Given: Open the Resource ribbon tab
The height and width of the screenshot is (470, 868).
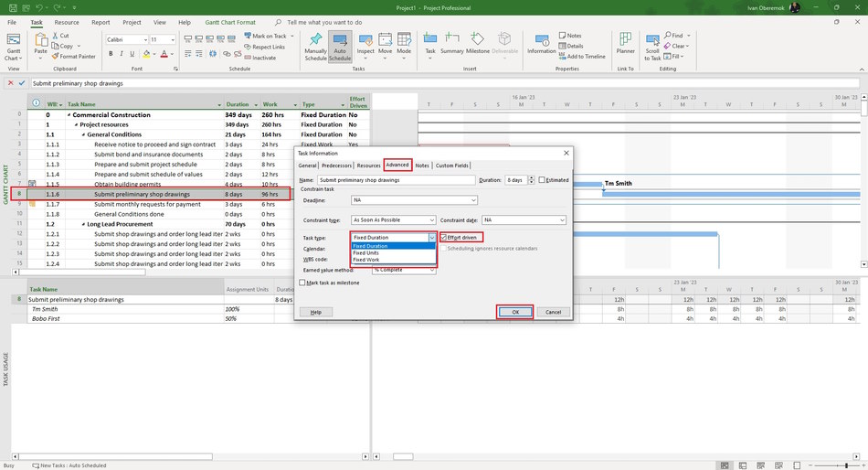Looking at the screenshot, I should [x=67, y=23].
